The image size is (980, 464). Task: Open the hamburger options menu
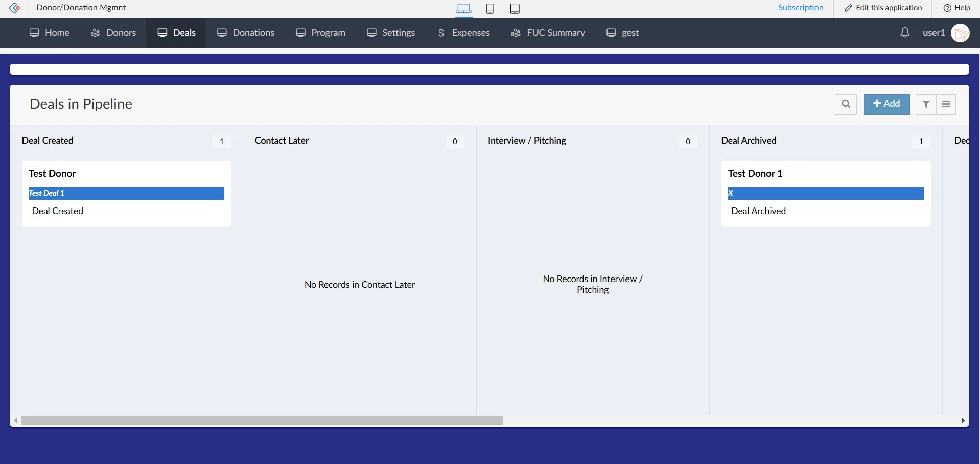point(946,104)
